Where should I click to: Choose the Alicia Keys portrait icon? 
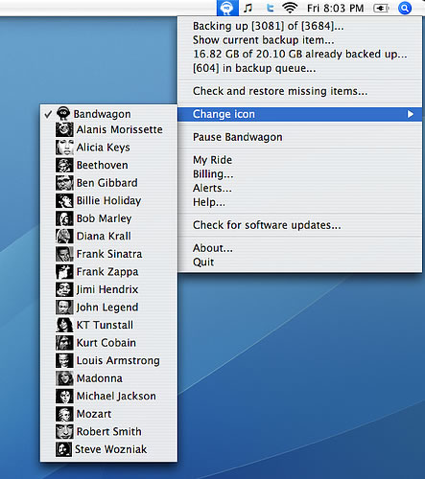(x=64, y=147)
